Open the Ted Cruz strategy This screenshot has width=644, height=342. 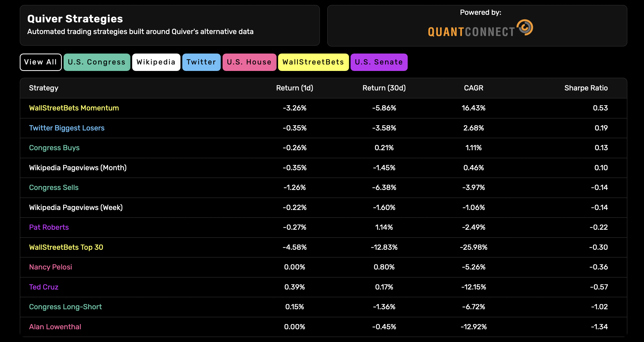44,287
